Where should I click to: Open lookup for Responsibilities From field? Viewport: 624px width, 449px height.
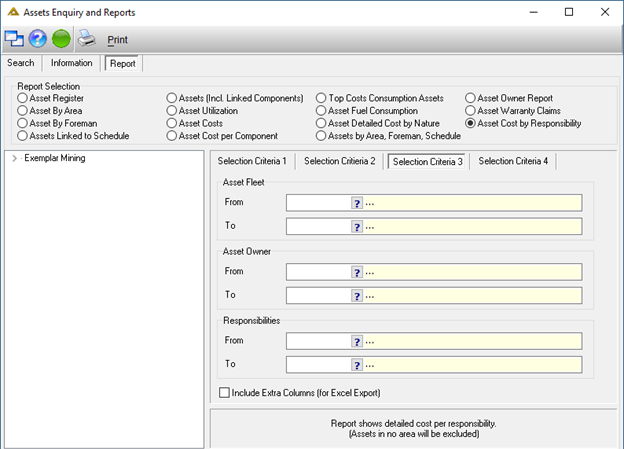357,342
